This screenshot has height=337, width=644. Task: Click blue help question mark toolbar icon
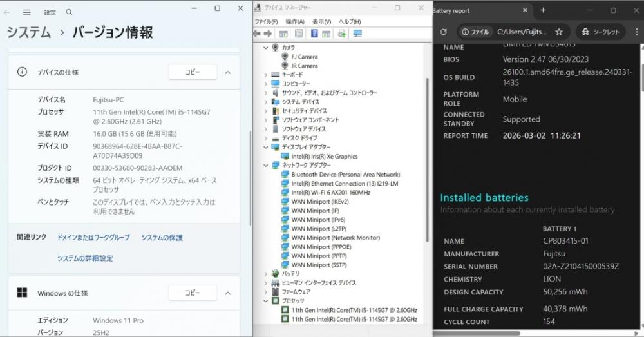314,34
